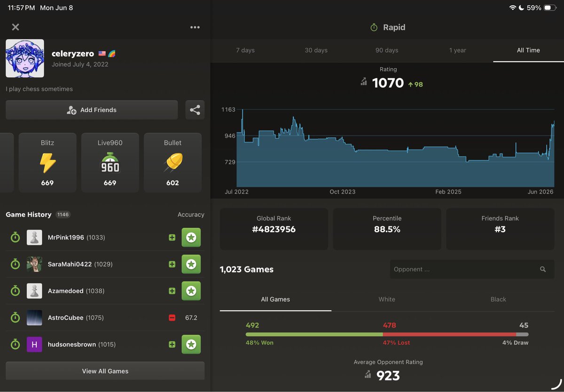Open the Blitz rating card
The height and width of the screenshot is (392, 564).
[x=47, y=163]
